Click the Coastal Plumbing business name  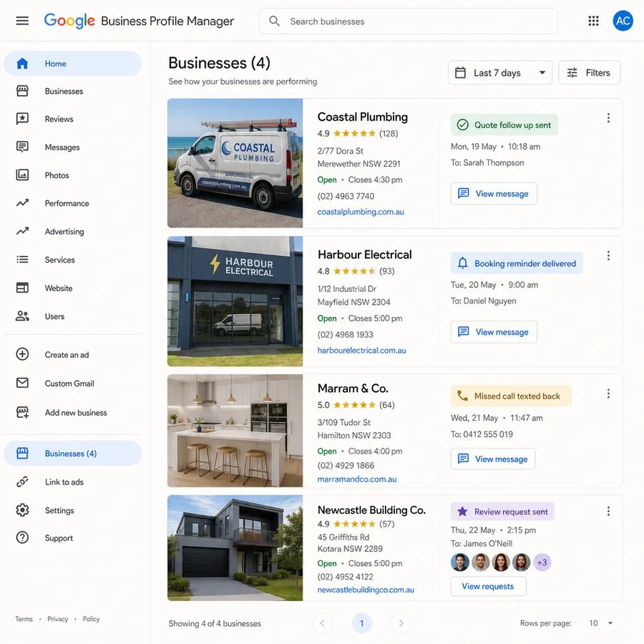363,117
